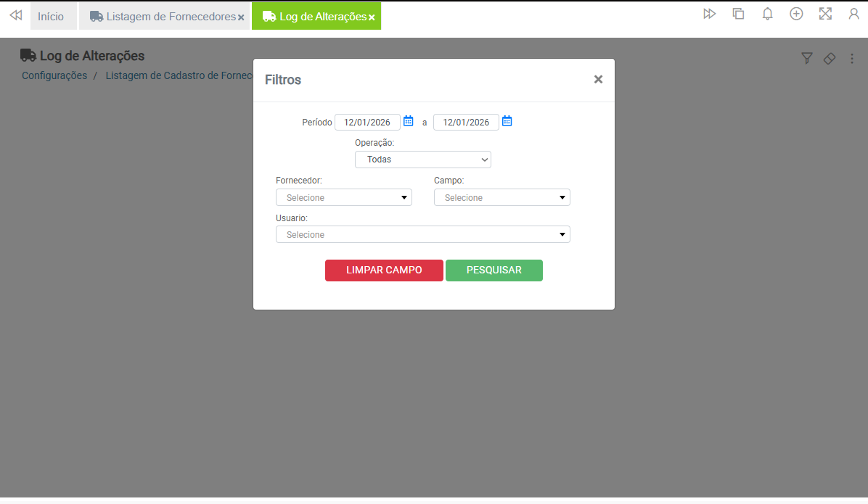Switch to the Início tab
868x504 pixels.
click(51, 16)
